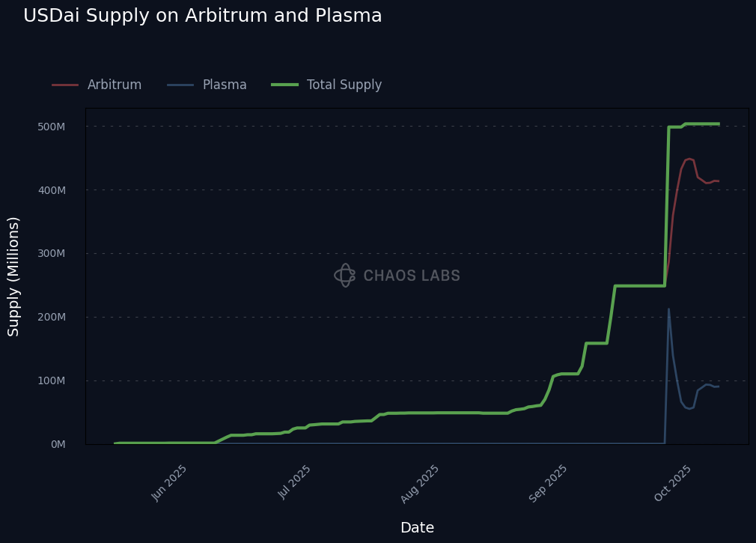Click the 500M y-axis tick label
Screen dimensions: 756x543
coord(52,127)
